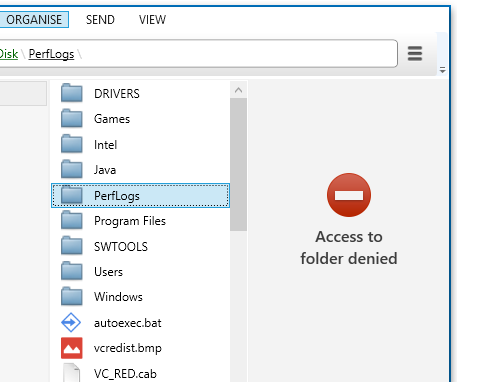Screen dimensions: 496x382
Task: Click the Disk breadcrumb link
Action: 9,54
